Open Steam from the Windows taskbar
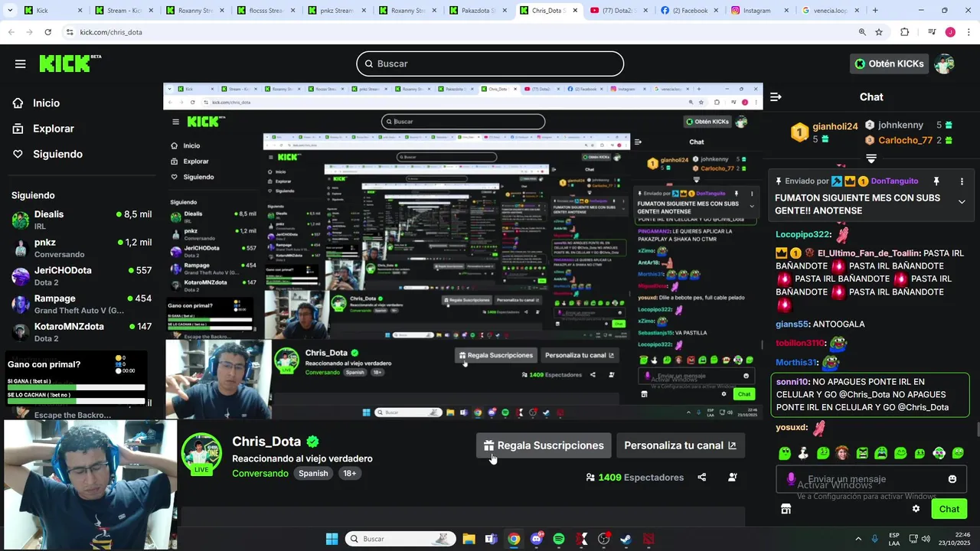The width and height of the screenshot is (980, 551). (626, 539)
